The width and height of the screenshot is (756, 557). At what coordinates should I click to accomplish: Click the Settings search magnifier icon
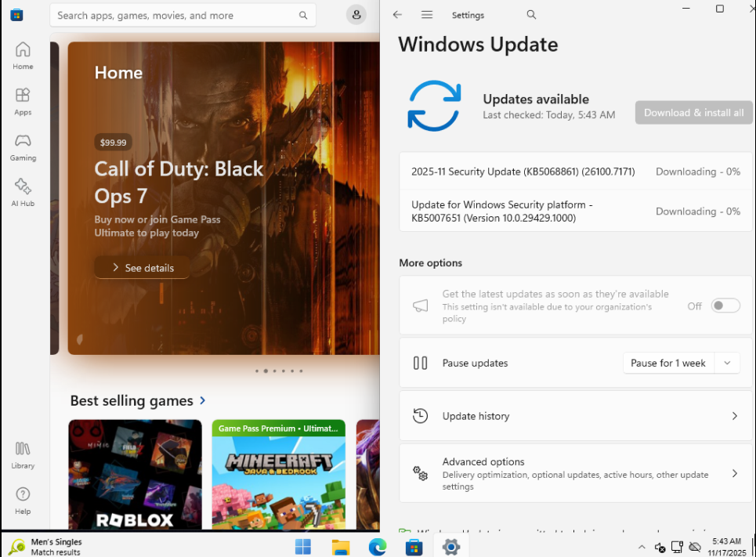[x=531, y=15]
